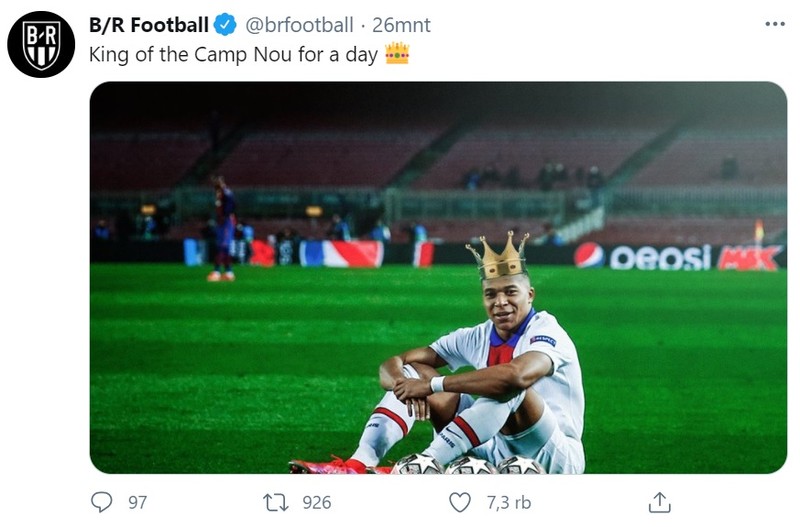
Task: Click the like count 7,3 rb
Action: point(508,502)
